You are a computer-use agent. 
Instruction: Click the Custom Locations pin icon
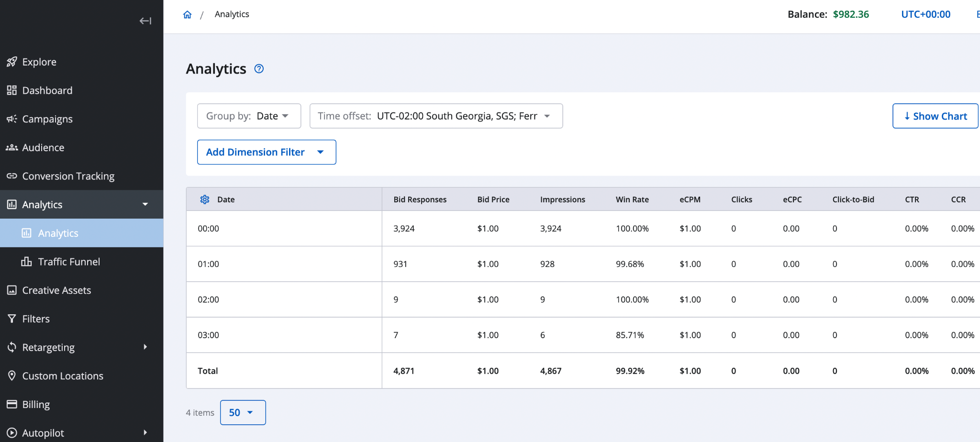12,376
